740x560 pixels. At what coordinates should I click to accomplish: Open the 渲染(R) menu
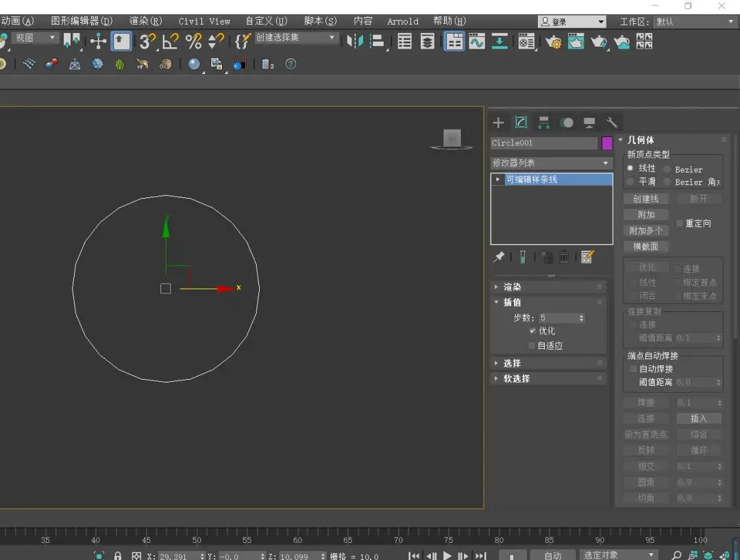[145, 21]
